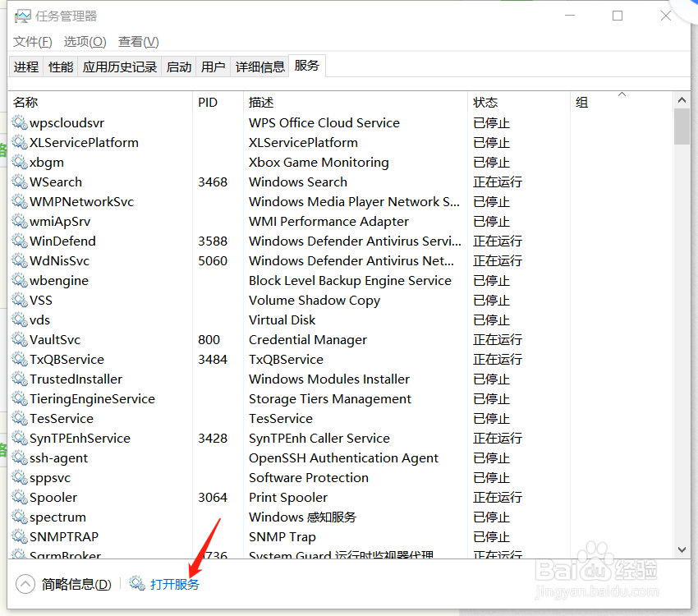
Task: Click the gear icon beside VaultSvc
Action: tap(20, 339)
